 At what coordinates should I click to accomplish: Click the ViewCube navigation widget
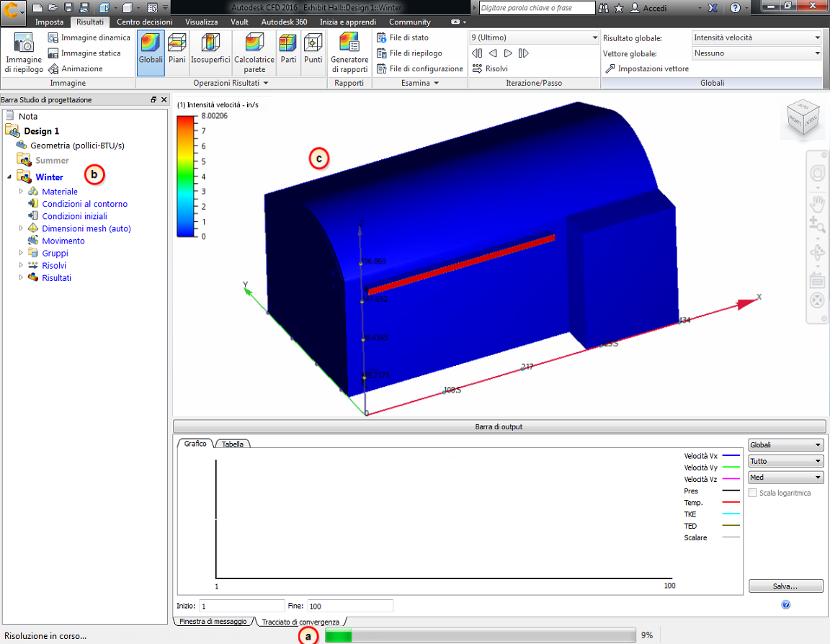(803, 117)
